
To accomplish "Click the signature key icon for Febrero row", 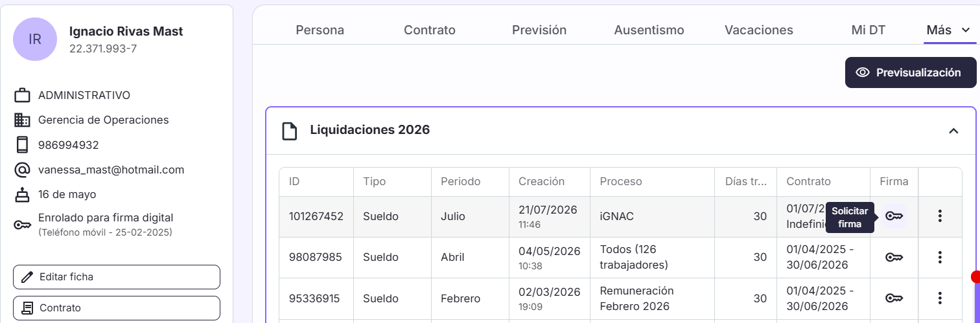I will click(x=894, y=298).
